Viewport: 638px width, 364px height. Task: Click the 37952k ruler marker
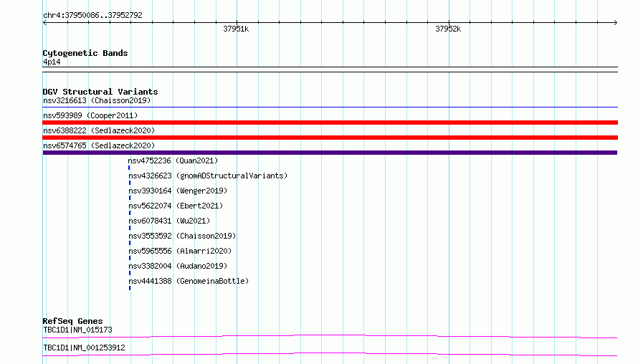[448, 29]
